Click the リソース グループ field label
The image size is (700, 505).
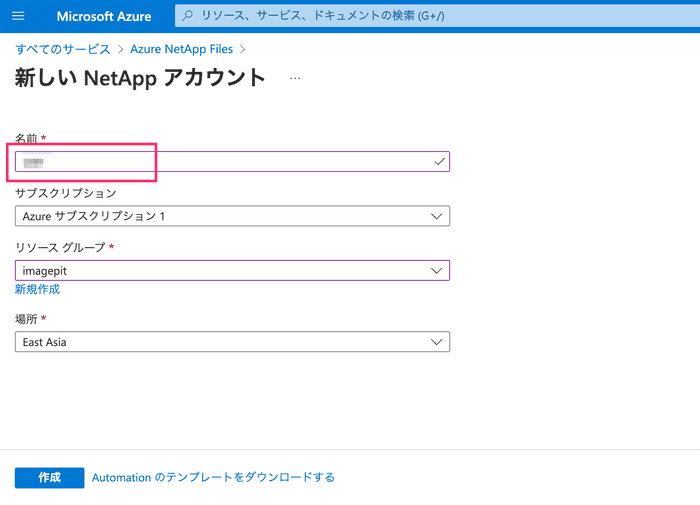coord(60,247)
